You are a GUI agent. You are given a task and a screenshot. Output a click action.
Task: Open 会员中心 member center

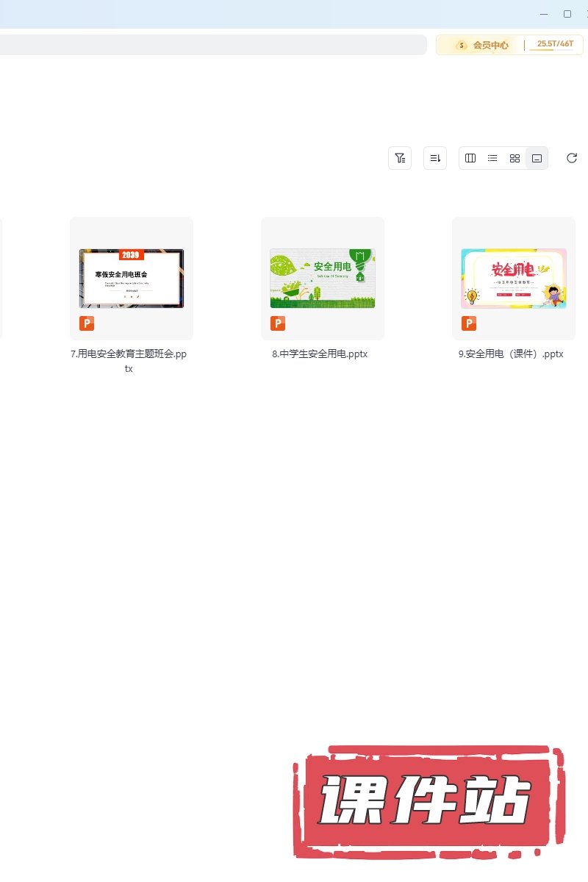pyautogui.click(x=482, y=45)
